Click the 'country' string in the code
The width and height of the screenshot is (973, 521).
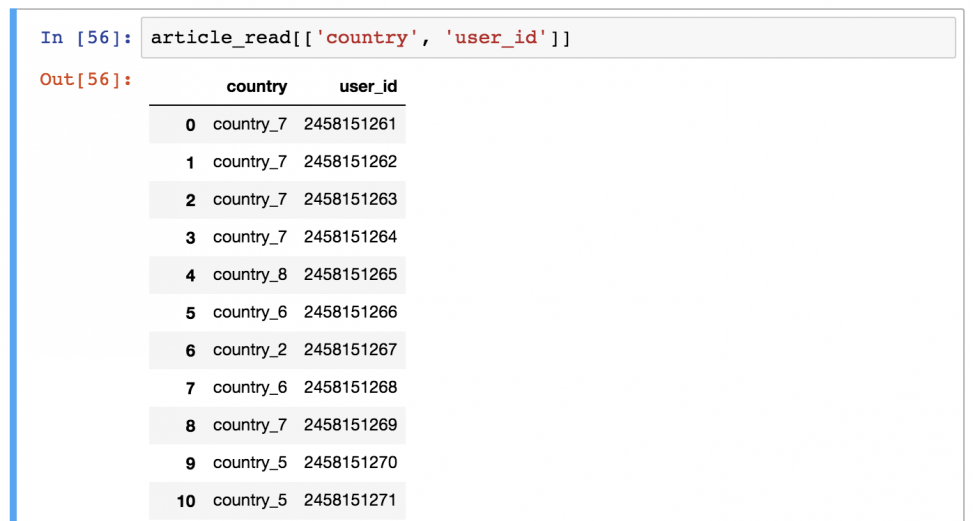(x=367, y=38)
